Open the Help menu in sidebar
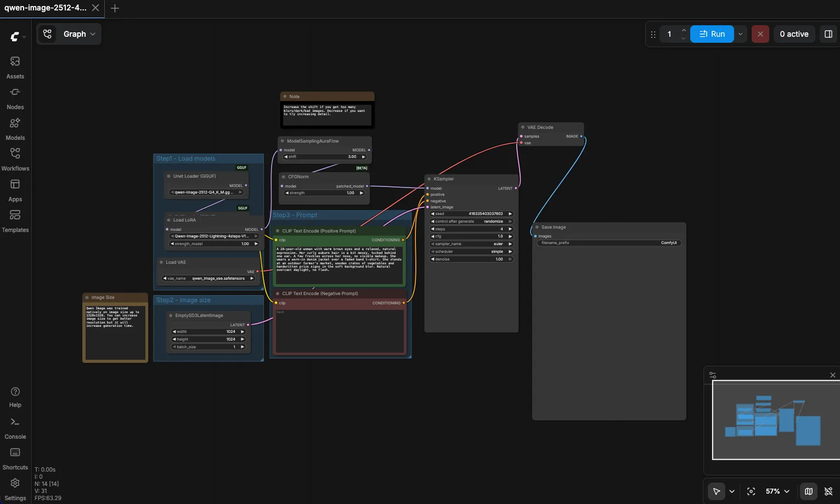 (15, 397)
